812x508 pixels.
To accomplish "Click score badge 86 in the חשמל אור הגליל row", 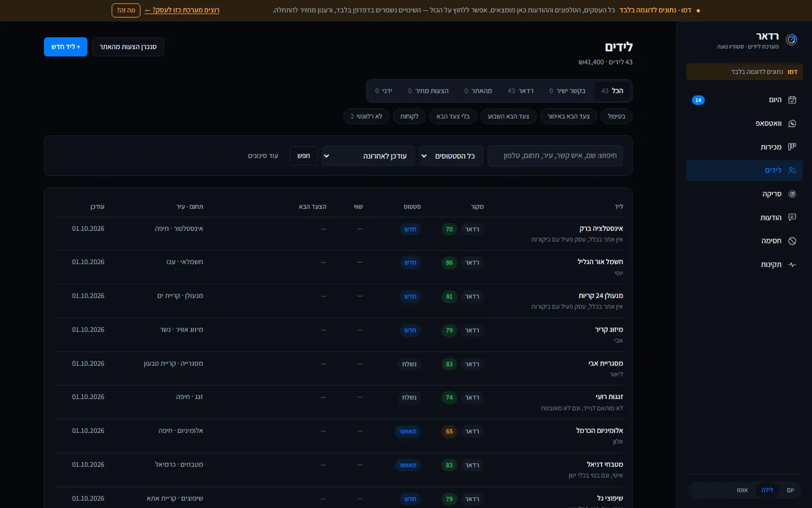I will click(449, 262).
